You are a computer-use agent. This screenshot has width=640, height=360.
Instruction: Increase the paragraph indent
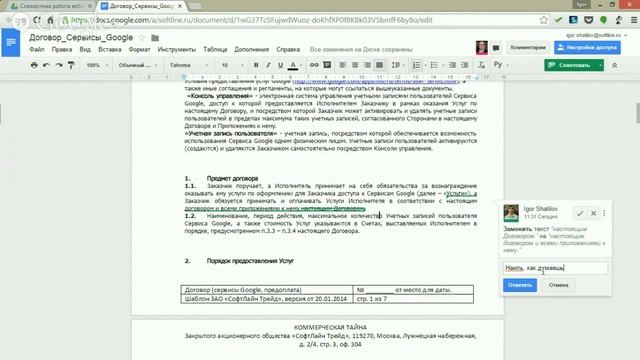464,65
